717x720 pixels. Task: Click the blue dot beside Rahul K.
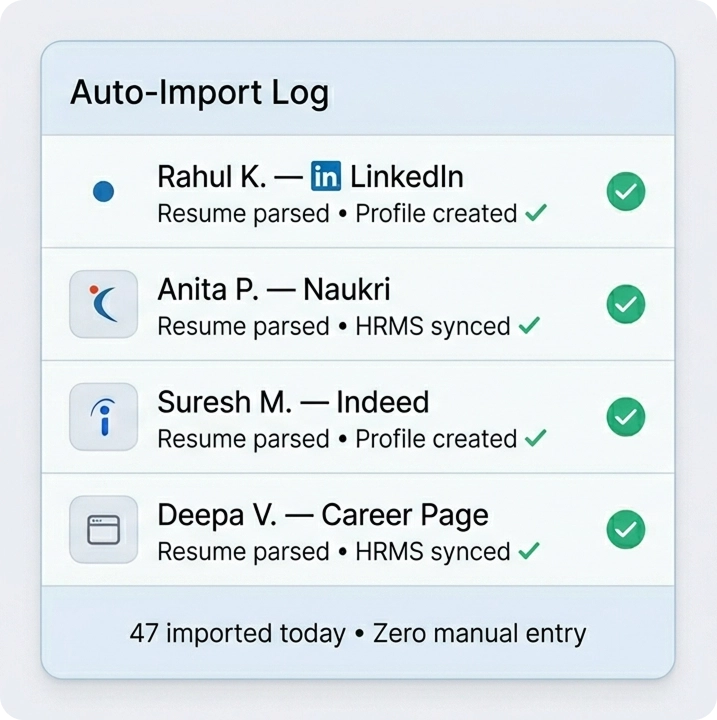(x=103, y=191)
